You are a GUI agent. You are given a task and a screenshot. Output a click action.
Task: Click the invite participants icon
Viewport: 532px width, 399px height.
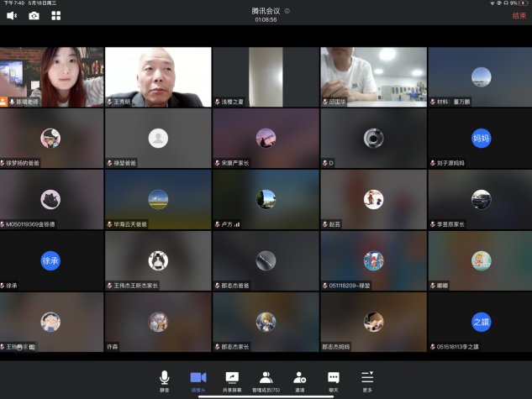[299, 381]
